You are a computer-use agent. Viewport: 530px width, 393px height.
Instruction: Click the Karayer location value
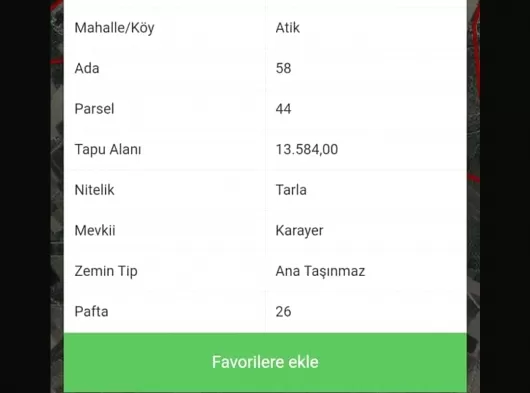[299, 231]
